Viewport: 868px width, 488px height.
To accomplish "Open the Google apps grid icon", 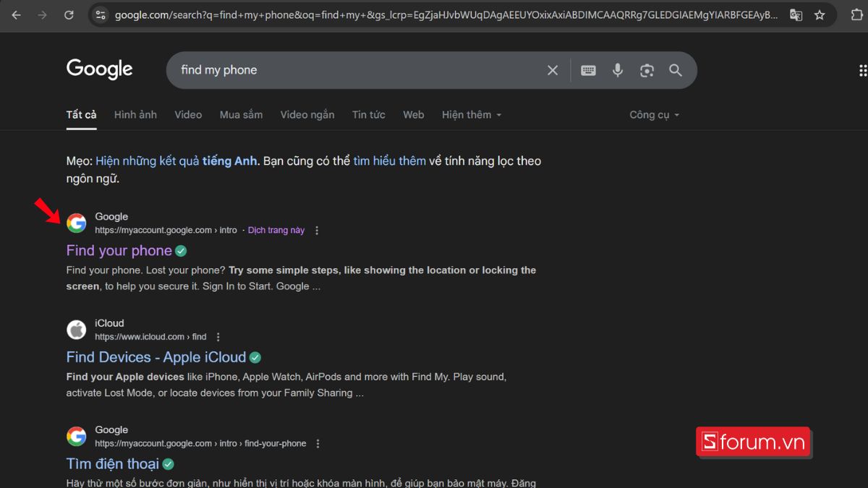I will tap(862, 70).
